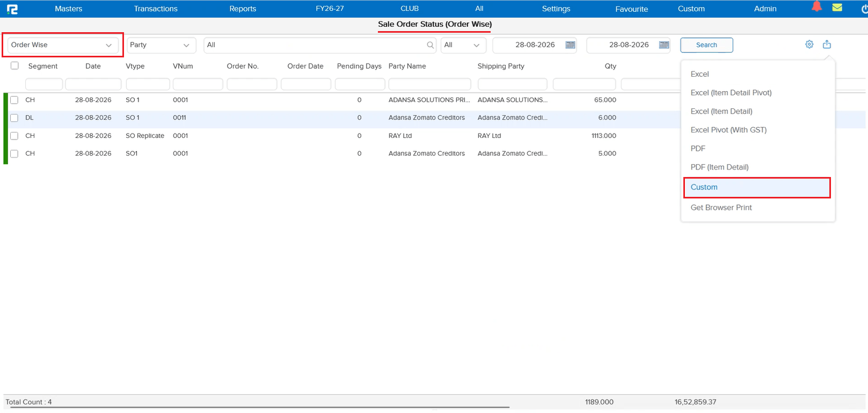Image resolution: width=868 pixels, height=413 pixels.
Task: Tick the checkbox for the SO1 0001 row
Action: point(14,153)
